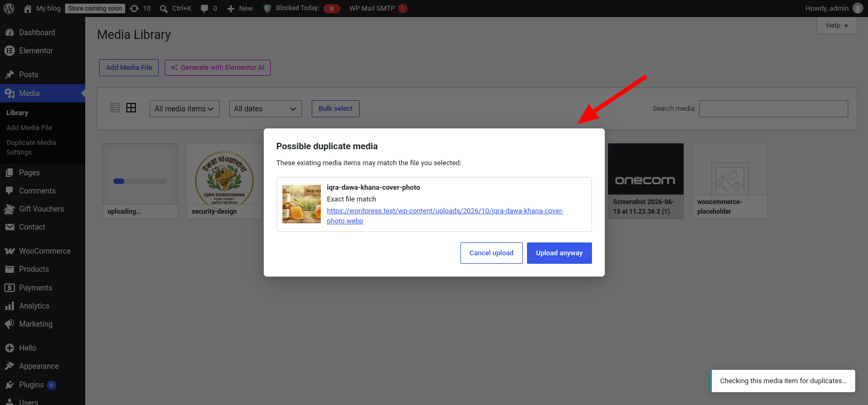Select onecom Screenshot media item
This screenshot has height=405, width=868.
click(646, 181)
